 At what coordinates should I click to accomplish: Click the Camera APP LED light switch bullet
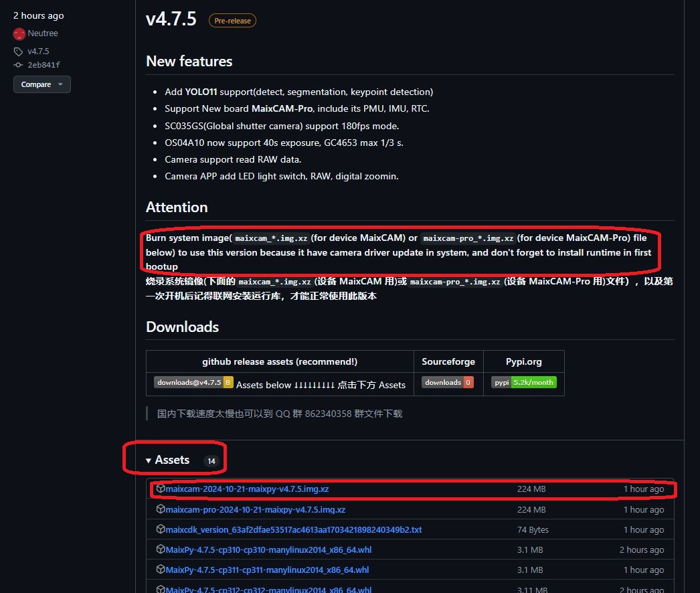(282, 177)
